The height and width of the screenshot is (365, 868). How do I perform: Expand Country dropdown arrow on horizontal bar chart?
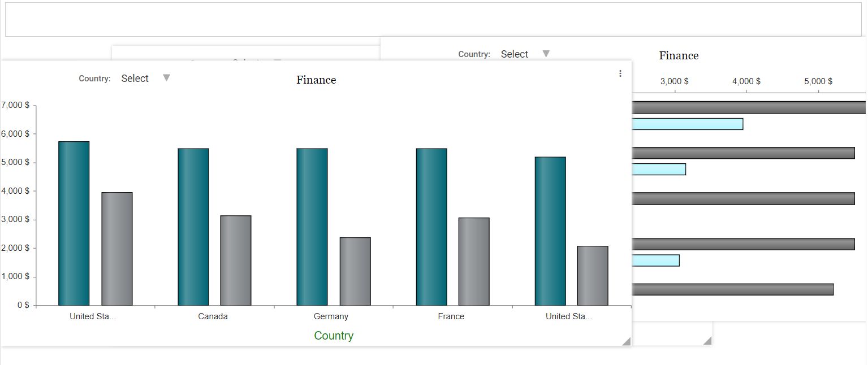tap(546, 54)
